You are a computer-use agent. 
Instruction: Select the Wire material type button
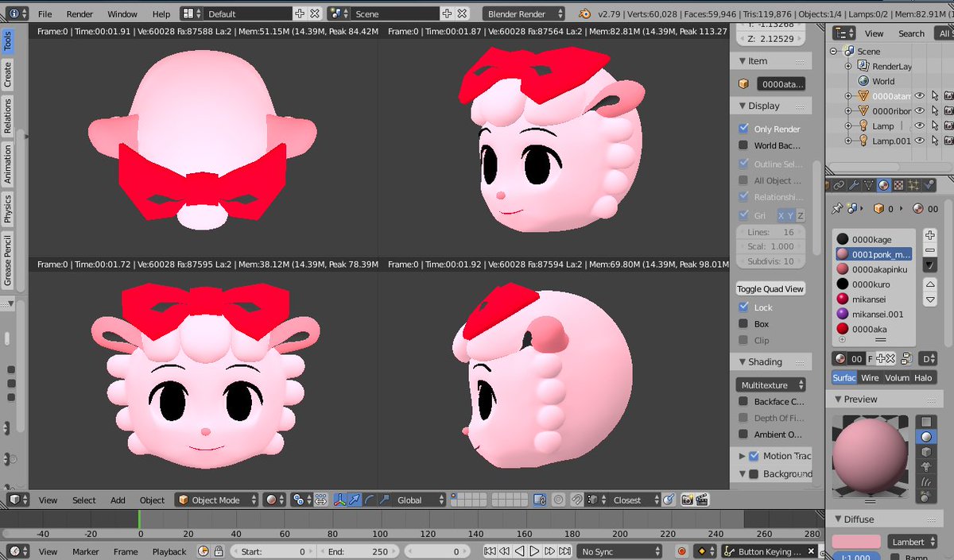(870, 377)
